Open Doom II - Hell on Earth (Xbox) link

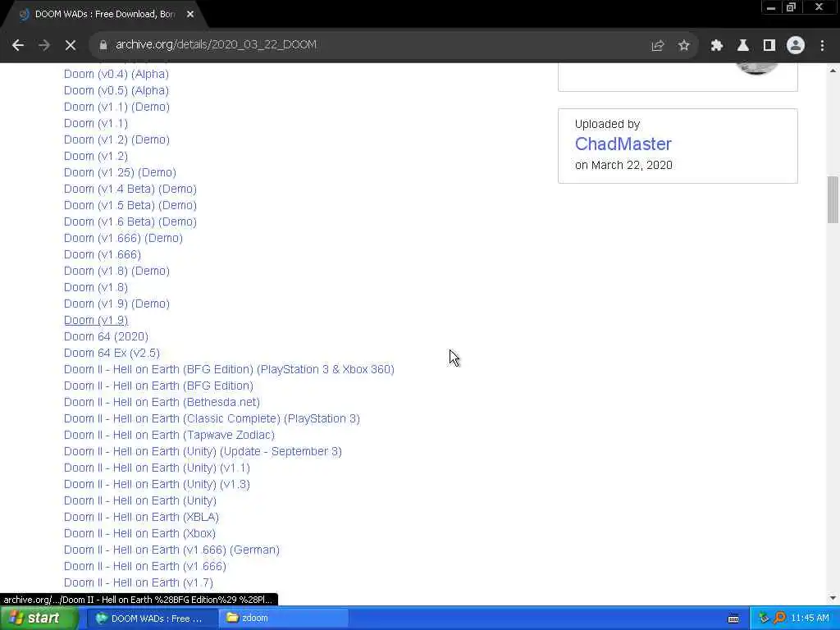tap(139, 533)
